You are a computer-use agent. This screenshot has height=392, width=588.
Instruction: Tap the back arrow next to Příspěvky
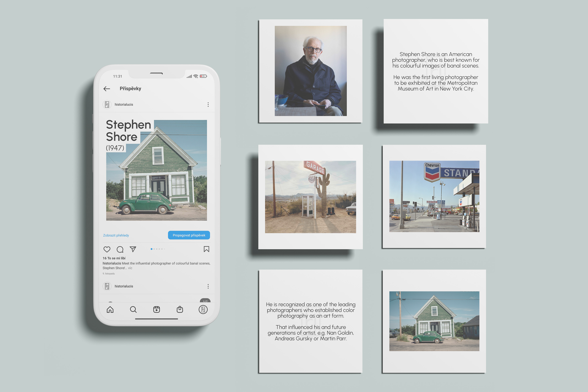pos(107,89)
